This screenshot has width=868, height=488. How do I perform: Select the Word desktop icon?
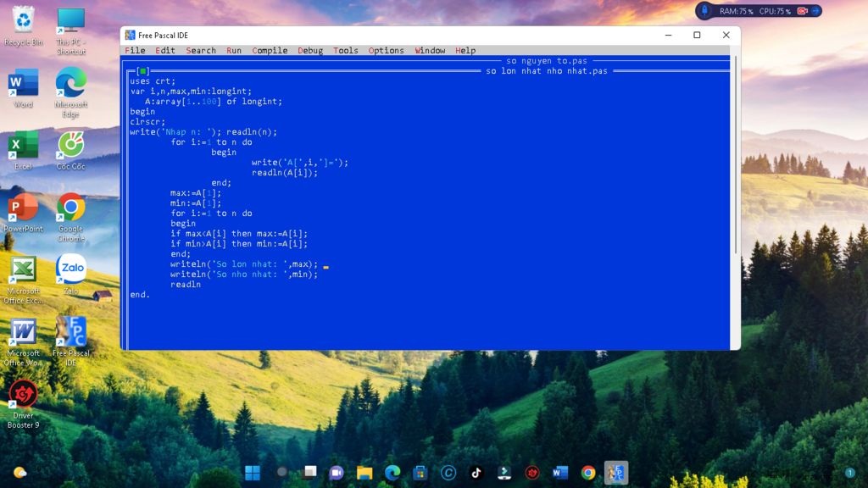pos(23,88)
